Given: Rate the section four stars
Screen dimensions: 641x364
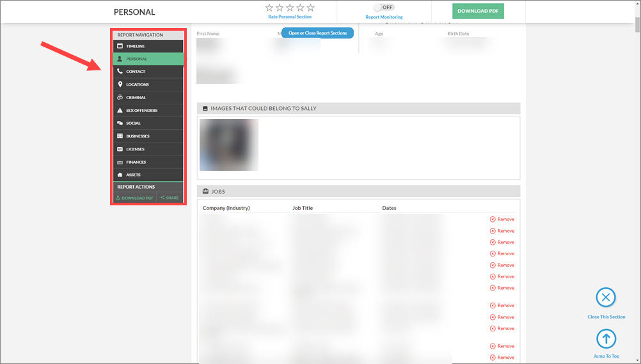Looking at the screenshot, I should click(300, 8).
